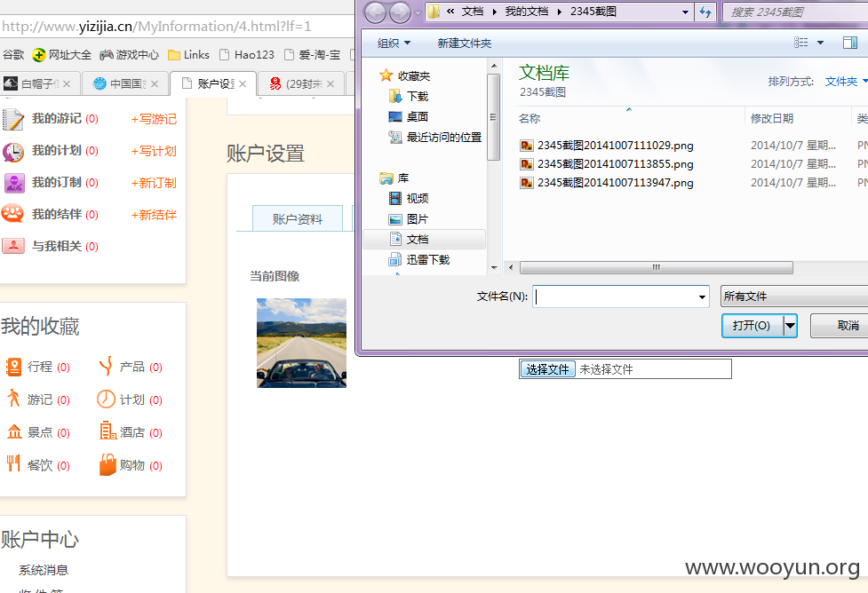Open 我的结伴 group icon
The width and height of the screenshot is (868, 593).
coord(12,214)
